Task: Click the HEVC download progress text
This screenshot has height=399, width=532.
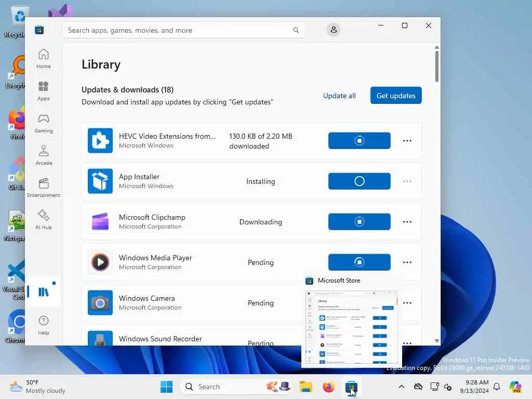Action: (261, 141)
